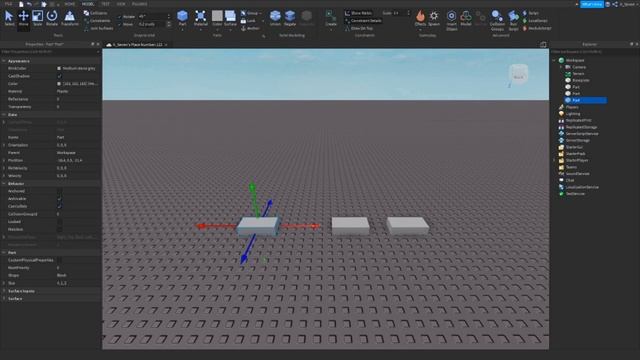Toggle the Rotate snap checkbox

[119, 17]
